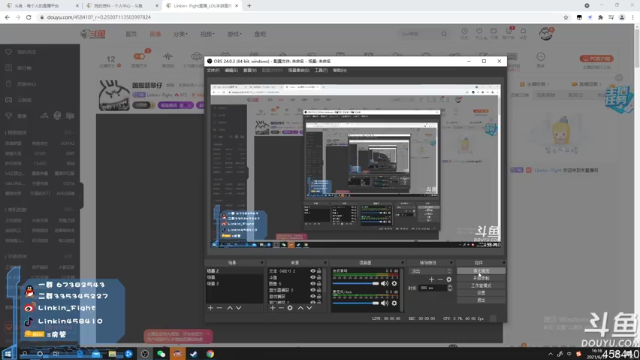
Task: Open the 文件 menu in OBS
Action: tap(213, 70)
